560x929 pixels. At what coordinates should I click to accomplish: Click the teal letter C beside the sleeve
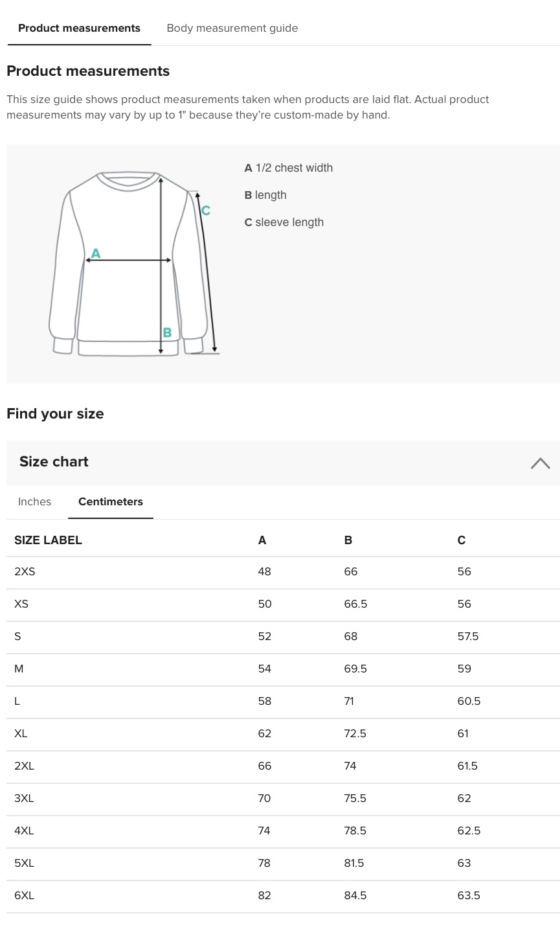point(205,211)
